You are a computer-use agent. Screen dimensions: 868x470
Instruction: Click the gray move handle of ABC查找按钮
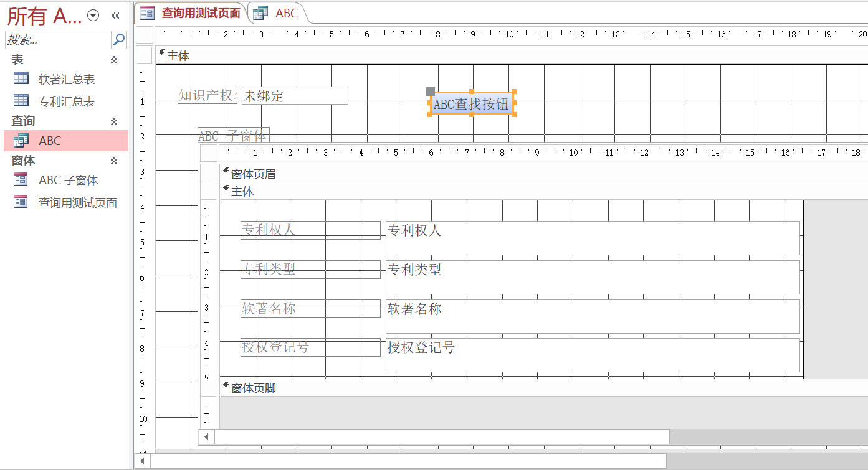click(431, 92)
